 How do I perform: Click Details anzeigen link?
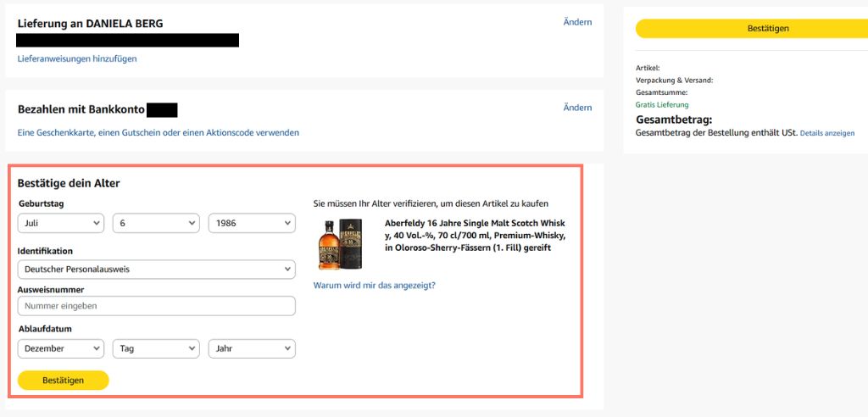click(827, 133)
